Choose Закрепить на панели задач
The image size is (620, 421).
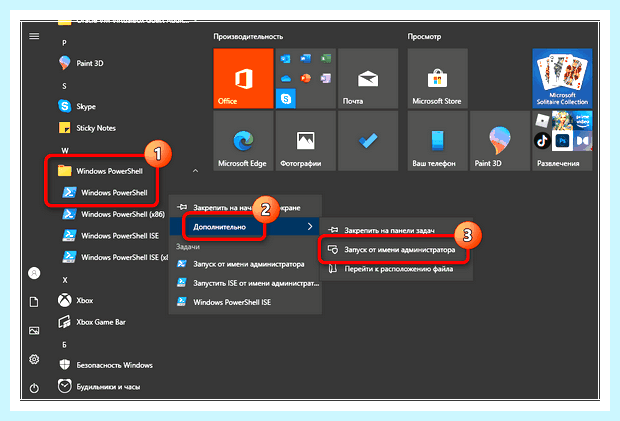click(396, 230)
